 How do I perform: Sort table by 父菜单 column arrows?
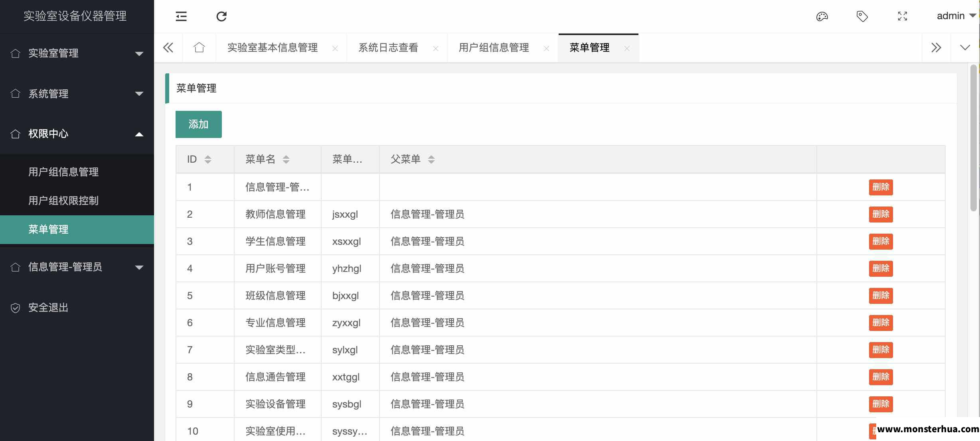tap(431, 159)
